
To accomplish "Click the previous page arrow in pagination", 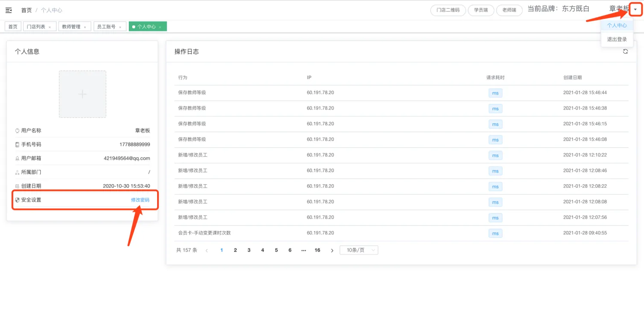I will [207, 250].
